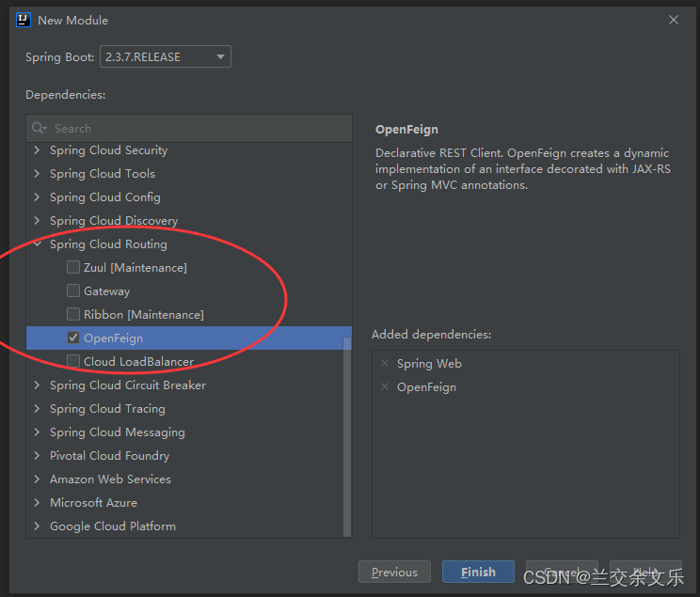
Task: Click the Help button
Action: click(x=645, y=572)
